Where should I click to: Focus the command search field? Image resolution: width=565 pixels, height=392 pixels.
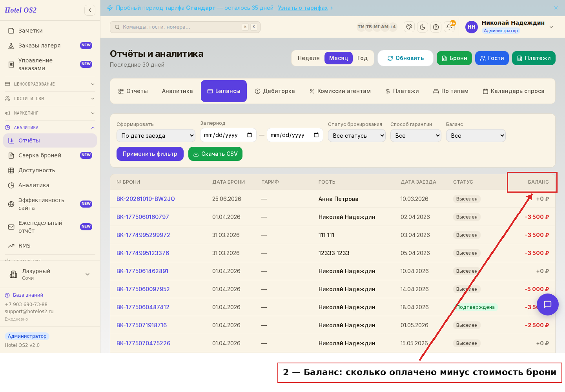click(185, 27)
